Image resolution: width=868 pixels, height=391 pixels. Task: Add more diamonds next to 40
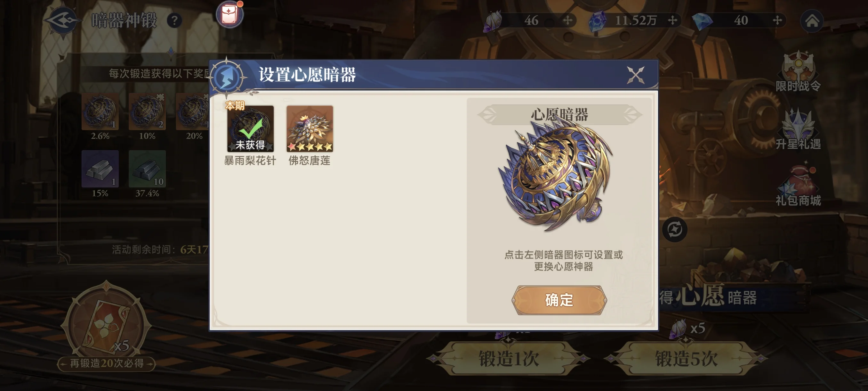point(777,21)
